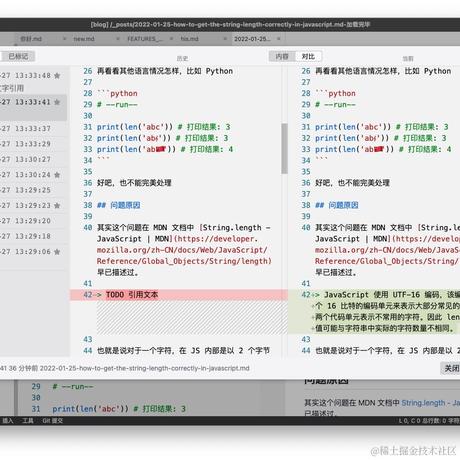The height and width of the screenshot is (460, 460).
Task: Open the 13:33:29 history version
Action: tap(33, 144)
